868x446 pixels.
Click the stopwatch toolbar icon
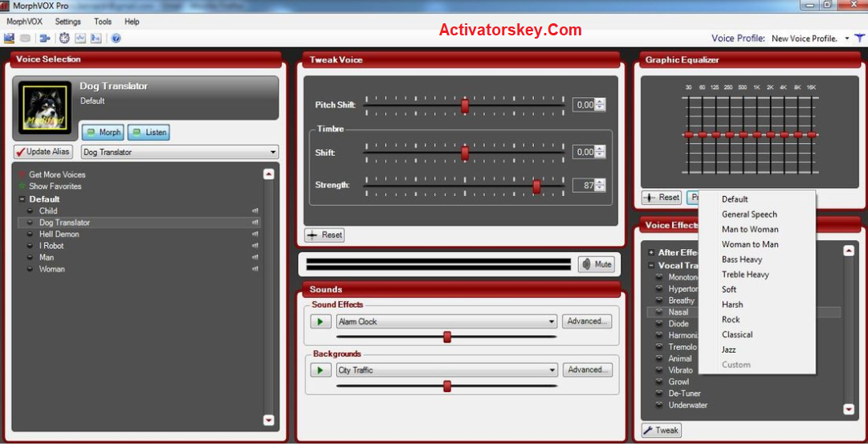click(64, 39)
